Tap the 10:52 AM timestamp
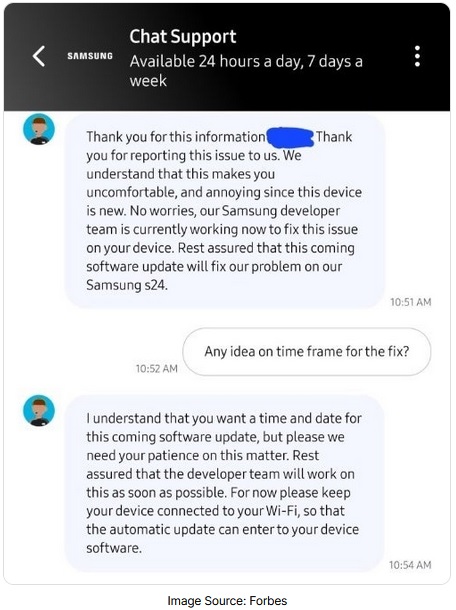456x610 pixels. [156, 368]
